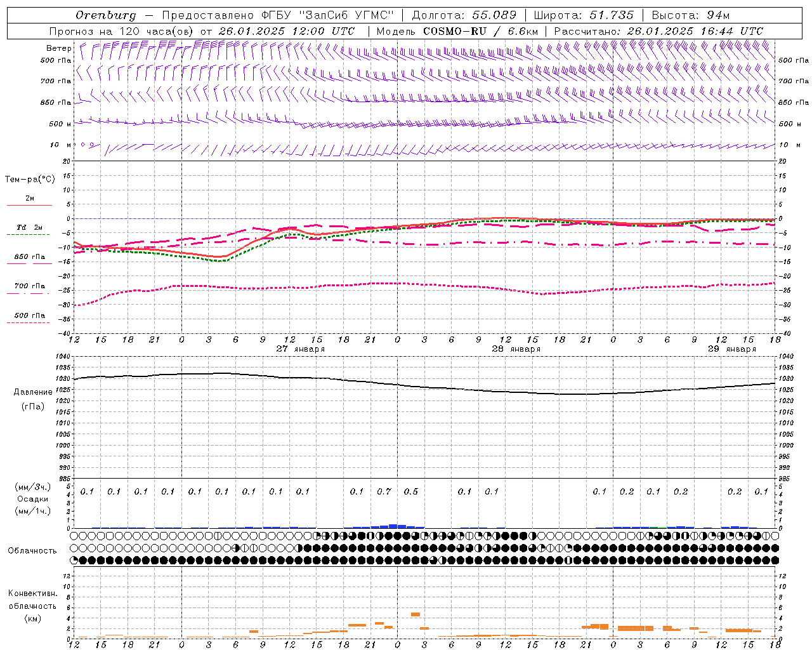Click the dotted line under temperature legend 500 гПа
The image size is (812, 650).
point(28,322)
